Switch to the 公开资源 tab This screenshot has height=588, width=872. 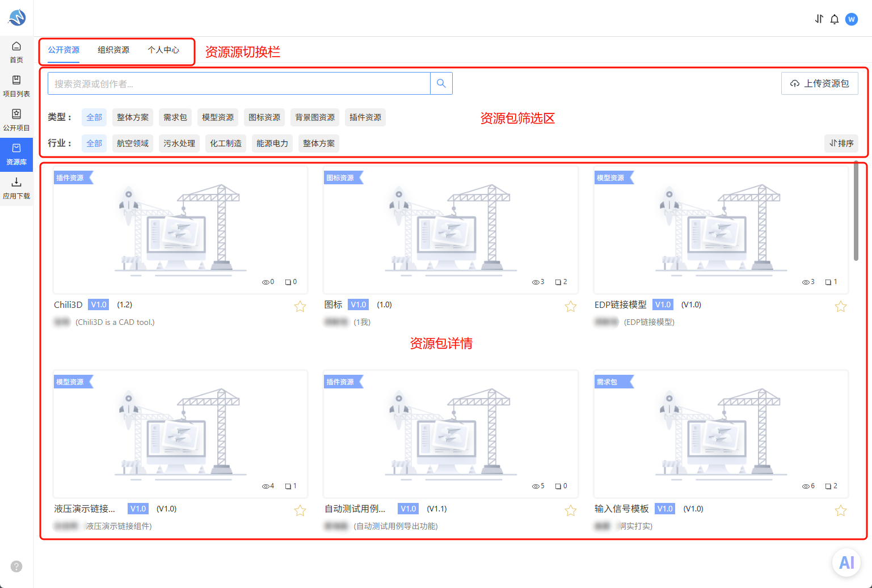[x=64, y=50]
